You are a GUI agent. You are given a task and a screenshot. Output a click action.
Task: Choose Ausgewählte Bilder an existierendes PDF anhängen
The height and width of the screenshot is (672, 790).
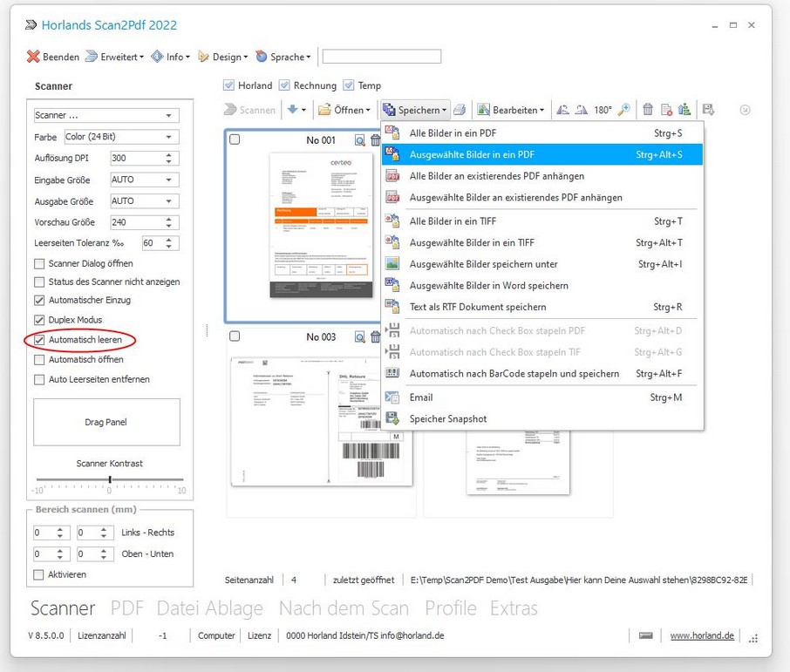coord(542,198)
